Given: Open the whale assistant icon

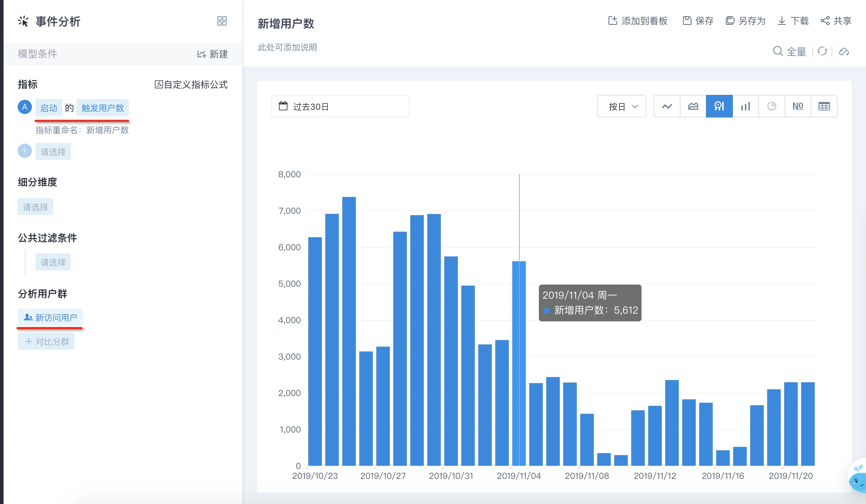Looking at the screenshot, I should 858,476.
